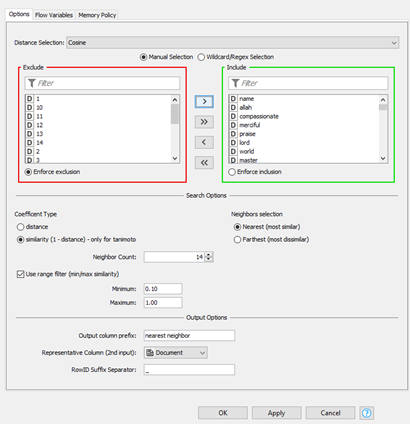The width and height of the screenshot is (410, 424).
Task: Click the D type icon beside 'name'
Action: click(x=233, y=99)
